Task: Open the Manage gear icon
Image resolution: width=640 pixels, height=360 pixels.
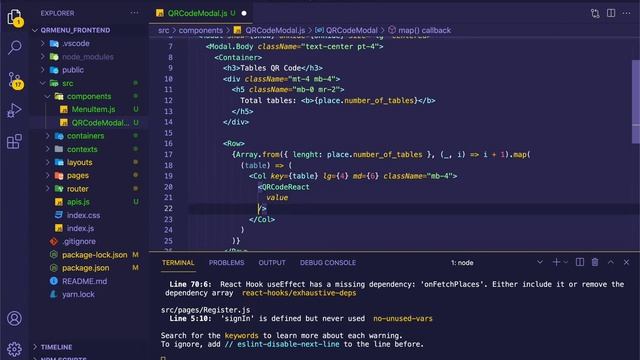Action: pyautogui.click(x=14, y=349)
